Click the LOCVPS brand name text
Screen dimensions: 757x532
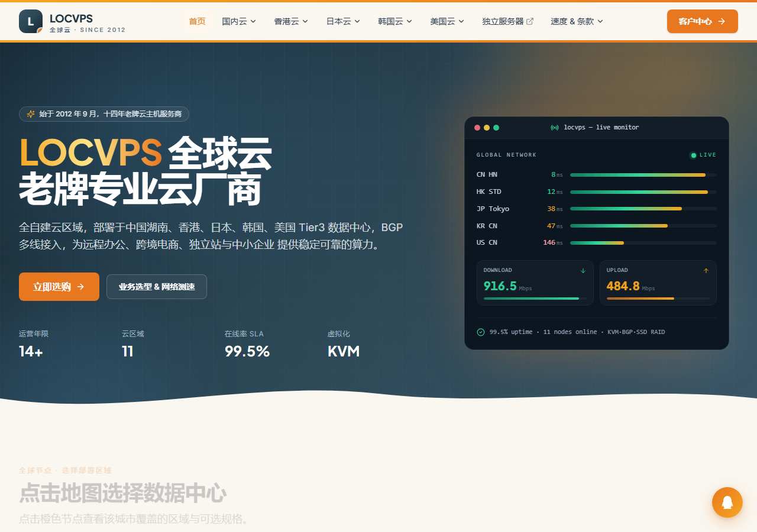[x=71, y=19]
